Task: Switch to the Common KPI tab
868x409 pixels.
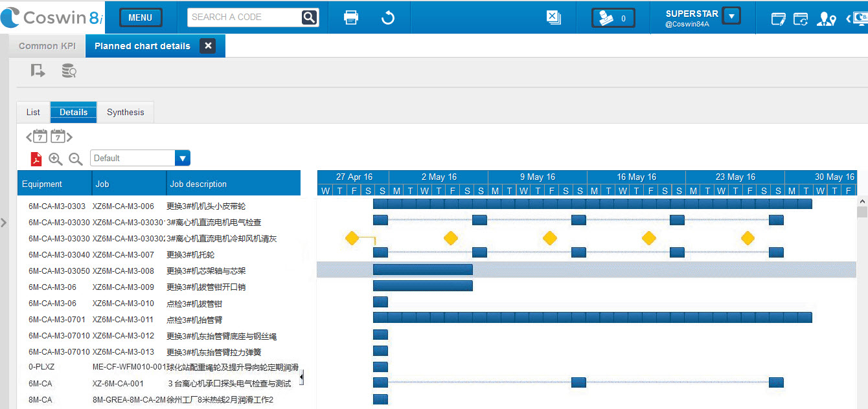Action: (x=47, y=46)
